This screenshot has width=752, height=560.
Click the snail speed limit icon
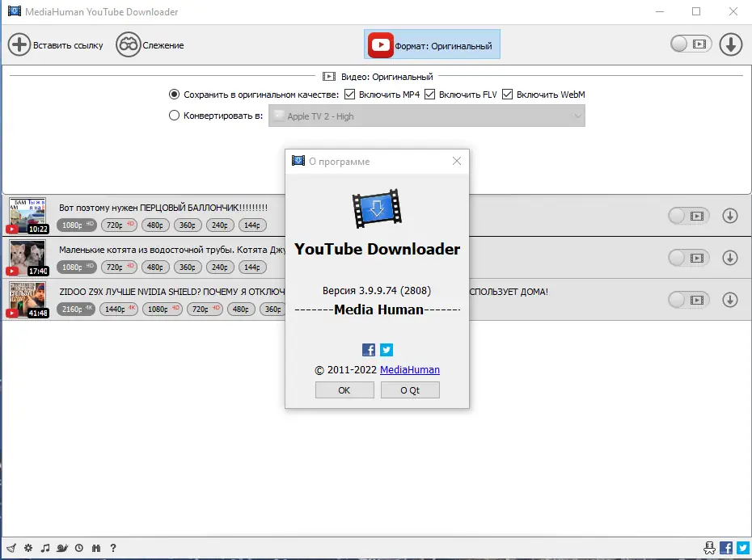coord(62,548)
